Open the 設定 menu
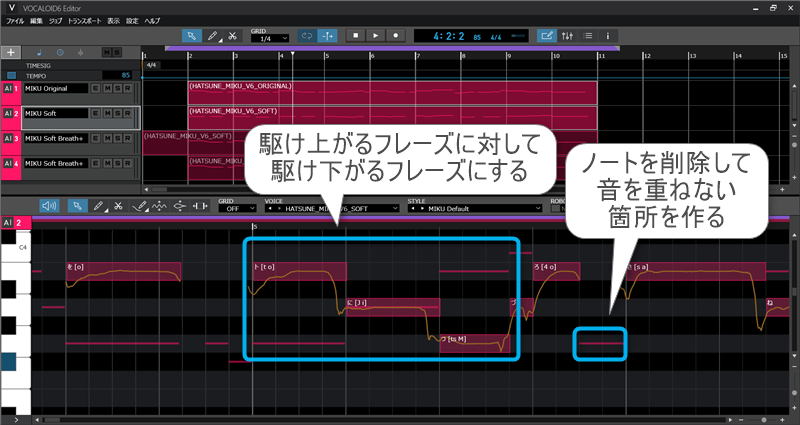This screenshot has height=425, width=800. (x=132, y=21)
